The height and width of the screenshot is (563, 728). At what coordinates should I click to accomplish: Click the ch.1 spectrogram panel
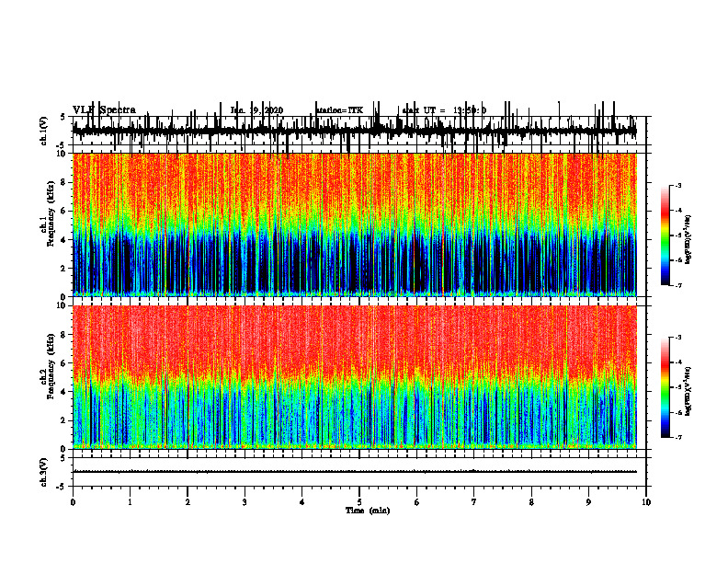pyautogui.click(x=354, y=224)
